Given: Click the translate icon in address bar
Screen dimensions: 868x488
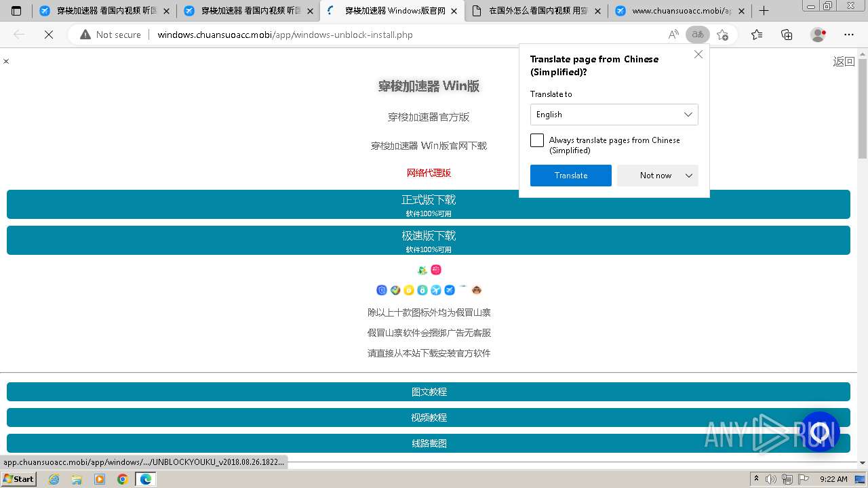Looking at the screenshot, I should [698, 35].
